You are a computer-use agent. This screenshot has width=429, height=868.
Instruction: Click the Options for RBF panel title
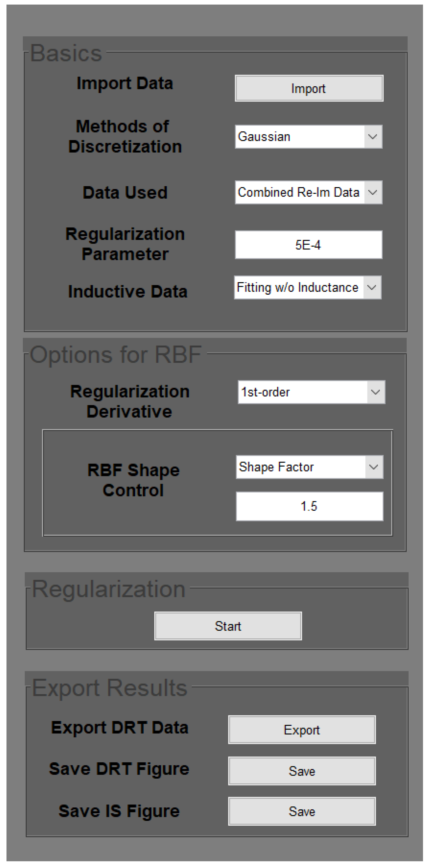(x=116, y=355)
